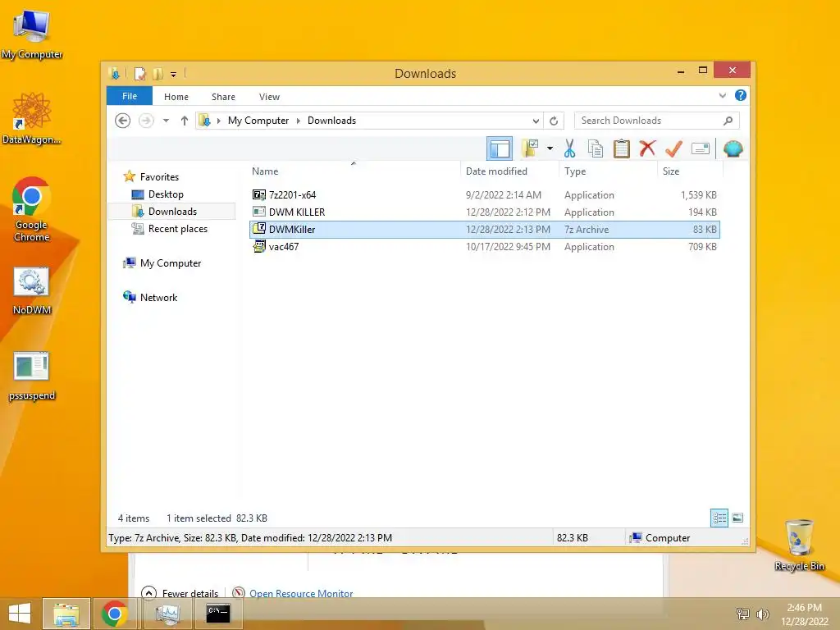The width and height of the screenshot is (840, 630).
Task: Switch to Details view in status bar
Action: click(x=719, y=518)
